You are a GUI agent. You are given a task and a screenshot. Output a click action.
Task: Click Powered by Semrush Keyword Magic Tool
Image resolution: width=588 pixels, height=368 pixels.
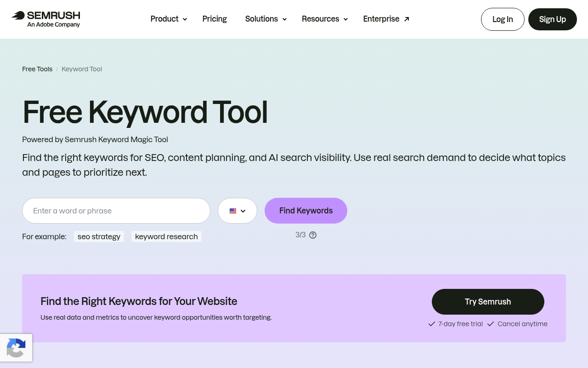click(95, 139)
